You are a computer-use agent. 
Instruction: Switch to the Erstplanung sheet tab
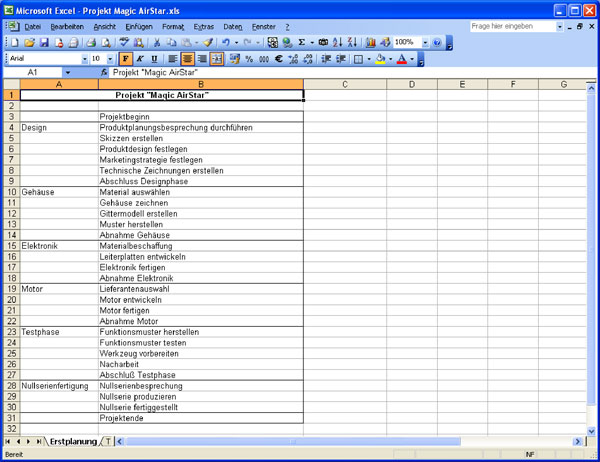[74, 441]
